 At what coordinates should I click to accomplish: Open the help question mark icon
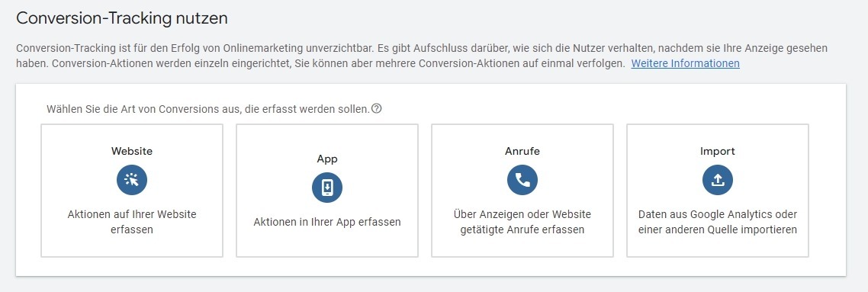[x=377, y=108]
